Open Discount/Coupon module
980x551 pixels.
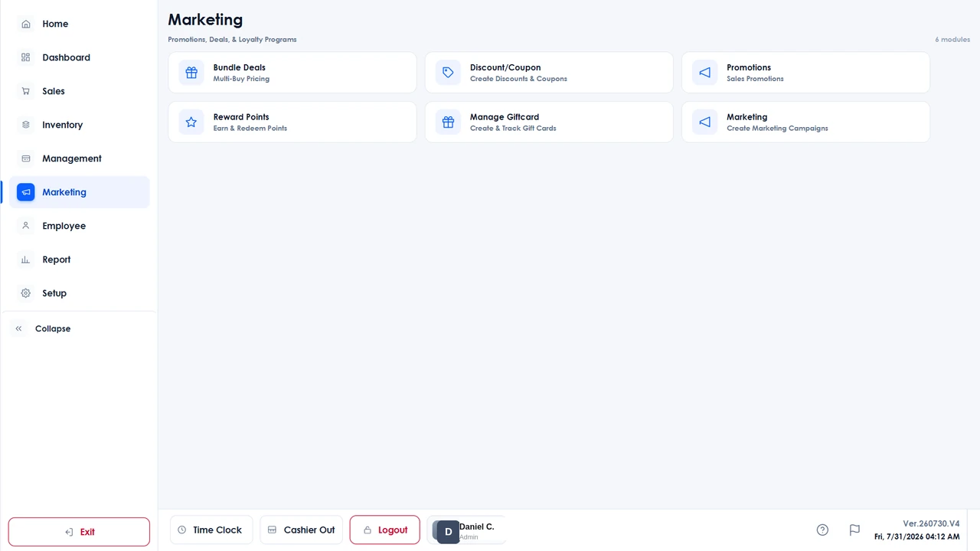(x=549, y=73)
